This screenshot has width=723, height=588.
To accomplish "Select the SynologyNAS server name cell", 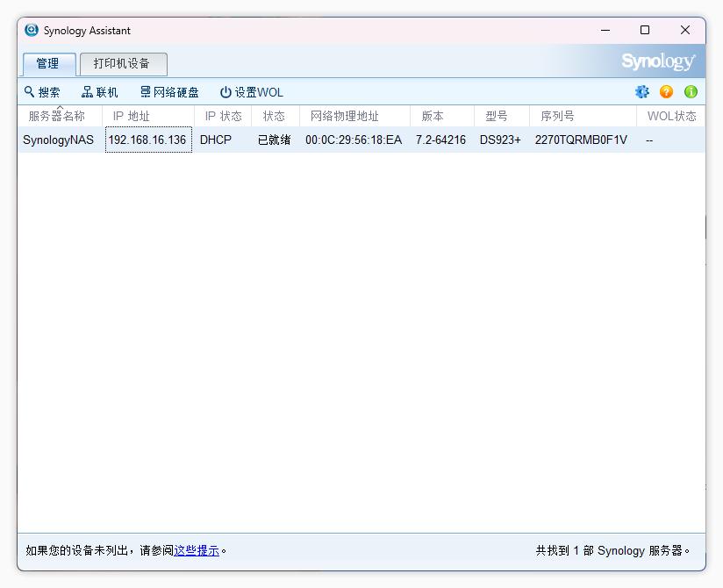I will 58,140.
